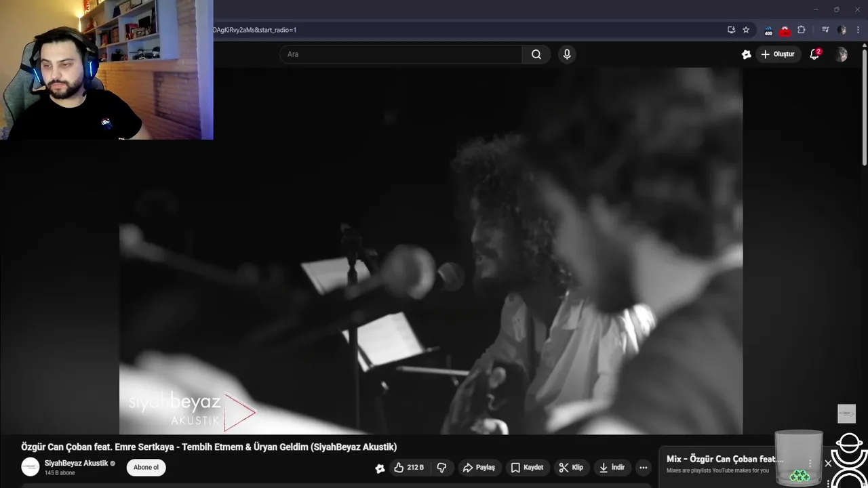Open YouTube account avatar menu
The height and width of the screenshot is (488, 868).
[x=841, y=54]
